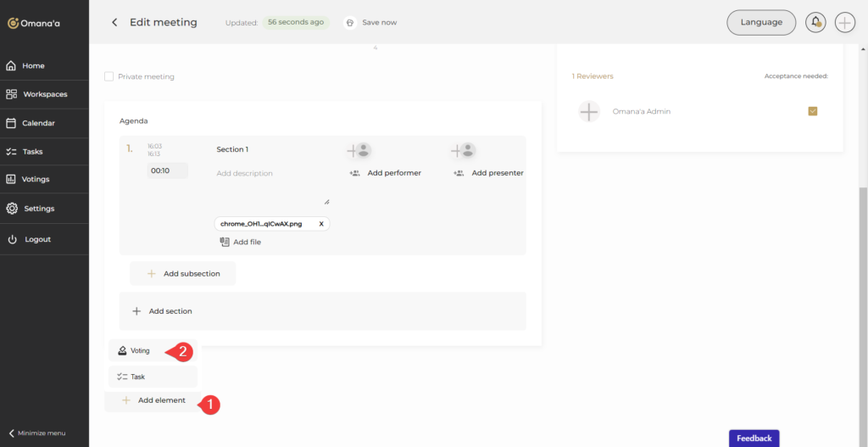Open Workspaces in the sidebar
The width and height of the screenshot is (868, 447).
click(44, 94)
